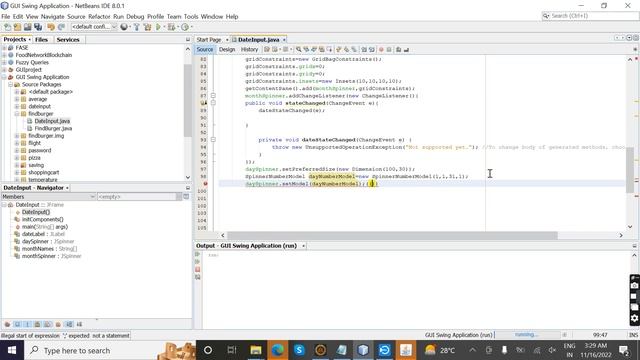Screen dimensions: 640x360
Task: Open Microsoft Edge from the taskbar
Action: pyautogui.click(x=278, y=350)
